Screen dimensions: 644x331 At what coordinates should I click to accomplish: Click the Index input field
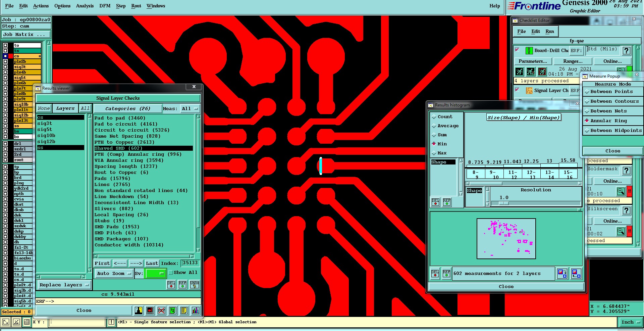(x=190, y=263)
